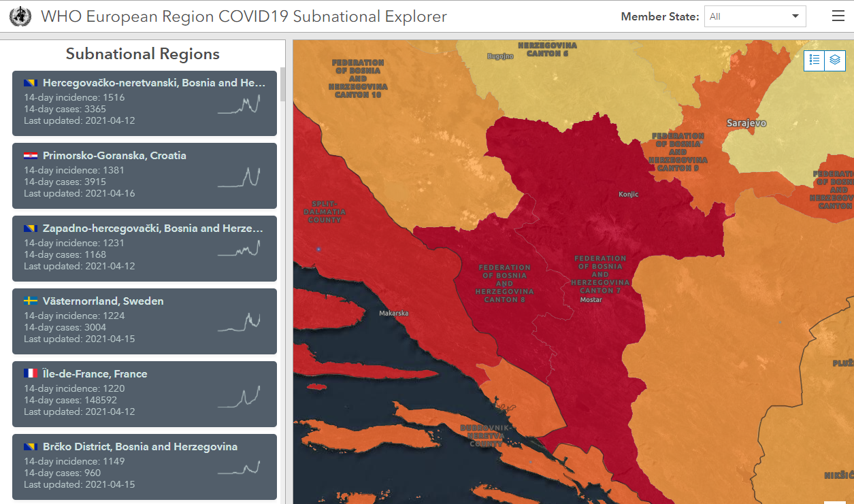Viewport: 854px width, 504px height.
Task: Click the WHO emblem logo
Action: coord(20,16)
